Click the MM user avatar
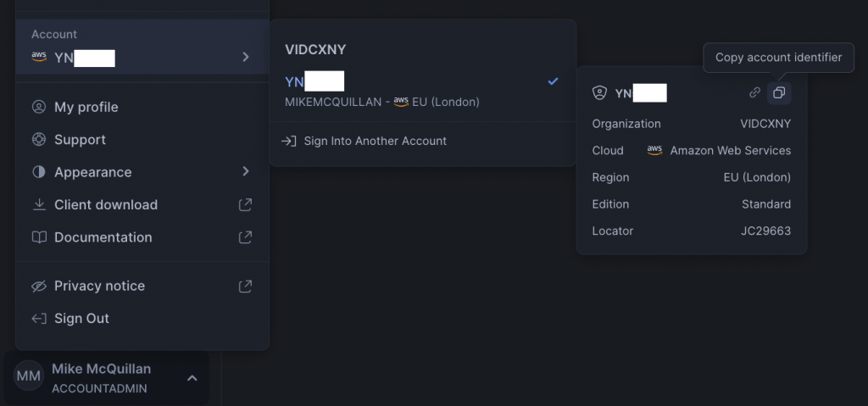The image size is (868, 406). 29,376
